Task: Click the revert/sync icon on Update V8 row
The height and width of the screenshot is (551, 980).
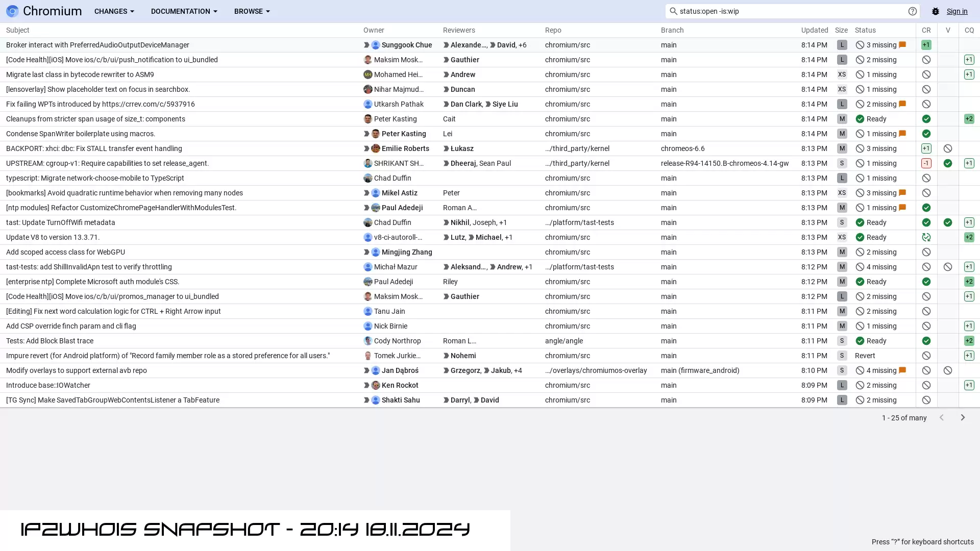Action: pyautogui.click(x=926, y=237)
